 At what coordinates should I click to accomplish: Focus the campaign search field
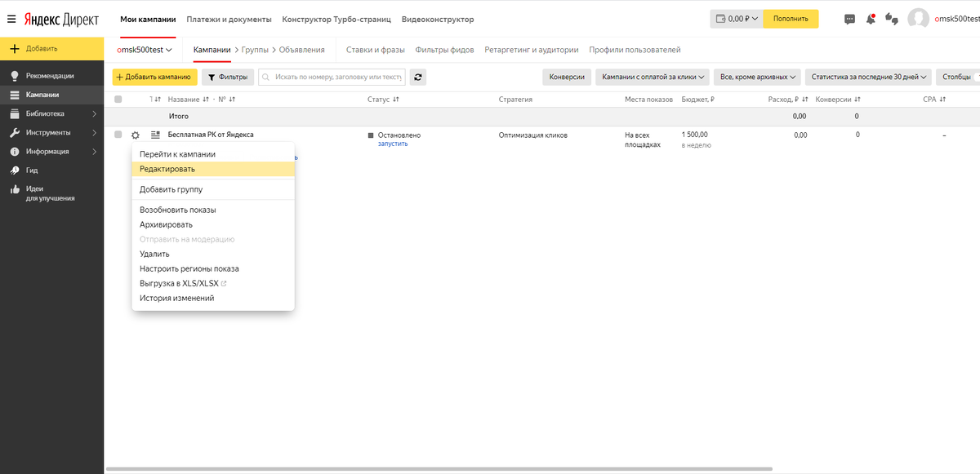332,77
